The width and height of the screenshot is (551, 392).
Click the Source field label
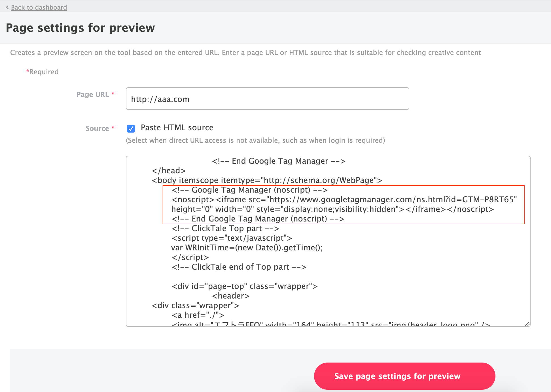(x=97, y=128)
